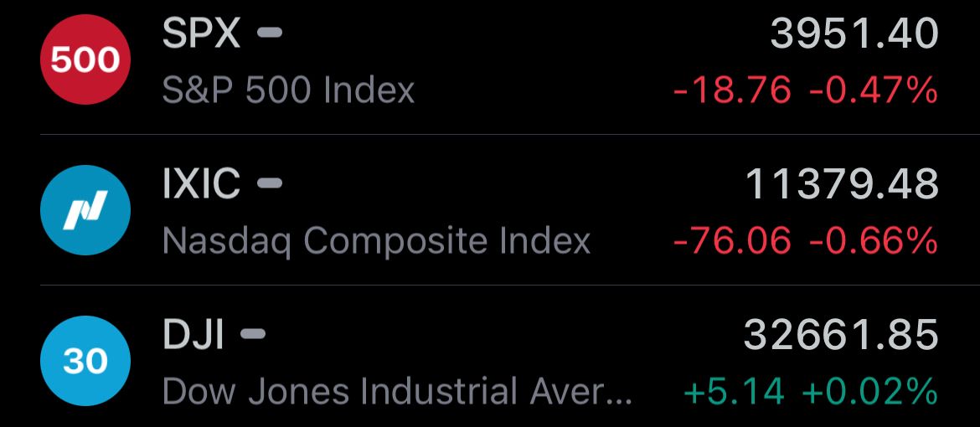Click the gray dash badge beside DJI
Viewport: 980px width, 427px height.
pyautogui.click(x=253, y=333)
